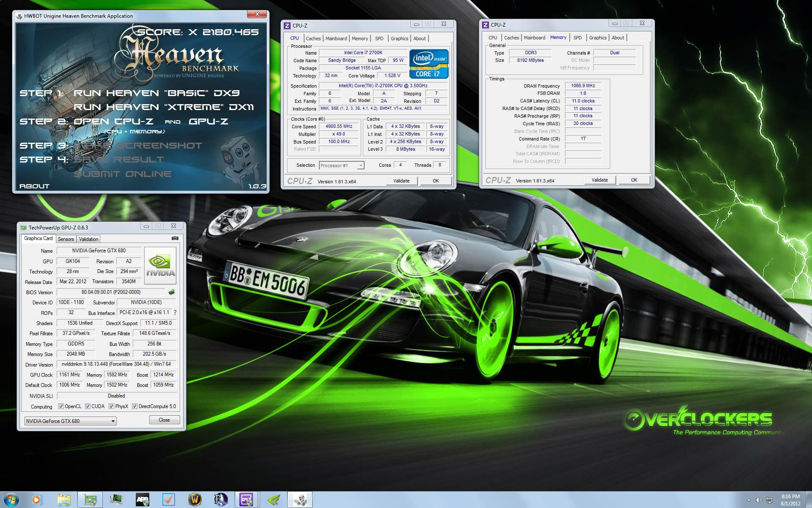Click the CAS# Latency value 11.0 clocks

pyautogui.click(x=583, y=101)
